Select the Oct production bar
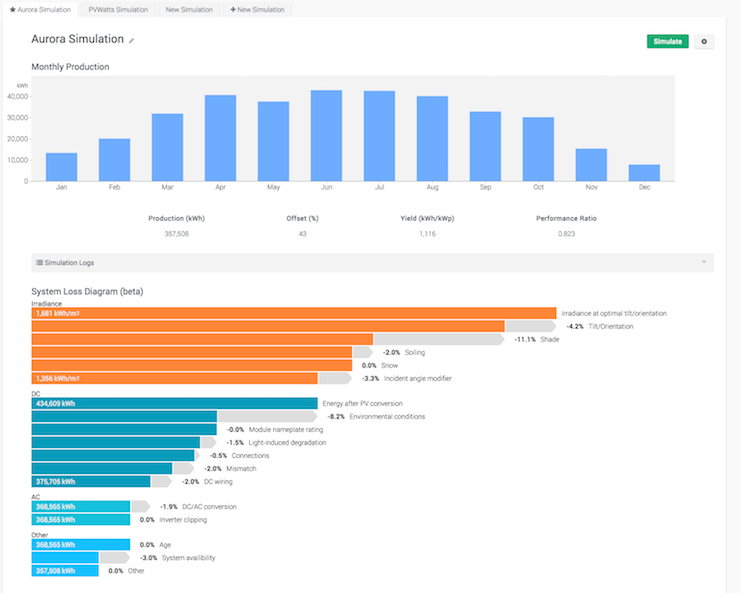This screenshot has width=741, height=593. pos(538,149)
